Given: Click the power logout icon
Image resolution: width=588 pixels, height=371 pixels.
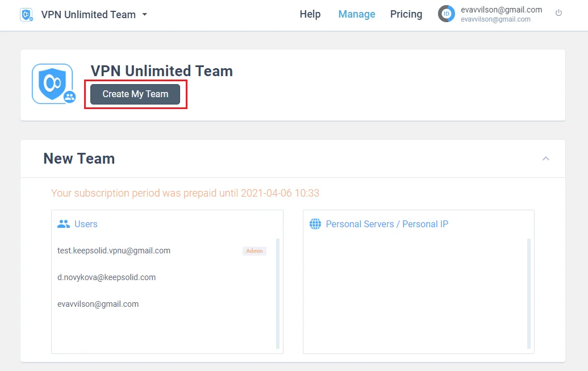Looking at the screenshot, I should click(x=559, y=12).
